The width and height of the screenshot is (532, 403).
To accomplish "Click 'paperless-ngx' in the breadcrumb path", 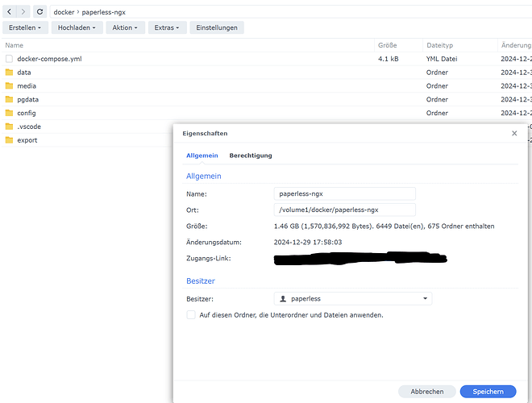I will [103, 12].
